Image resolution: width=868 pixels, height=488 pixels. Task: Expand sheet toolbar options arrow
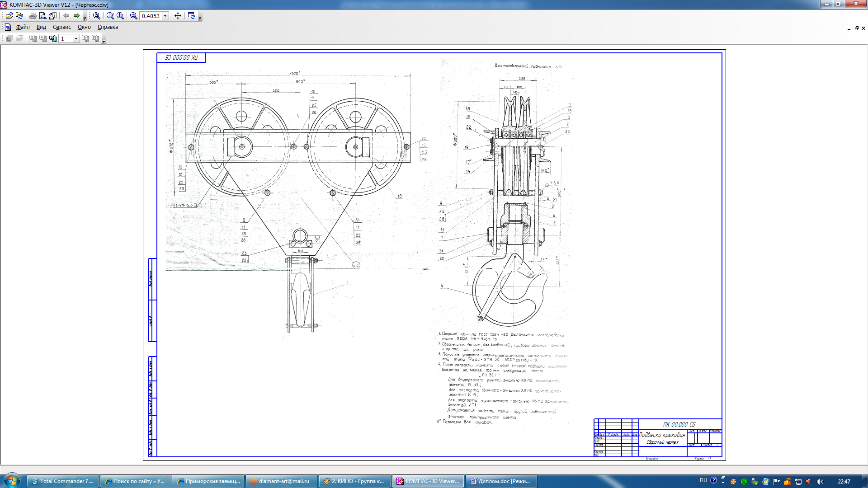coord(104,42)
